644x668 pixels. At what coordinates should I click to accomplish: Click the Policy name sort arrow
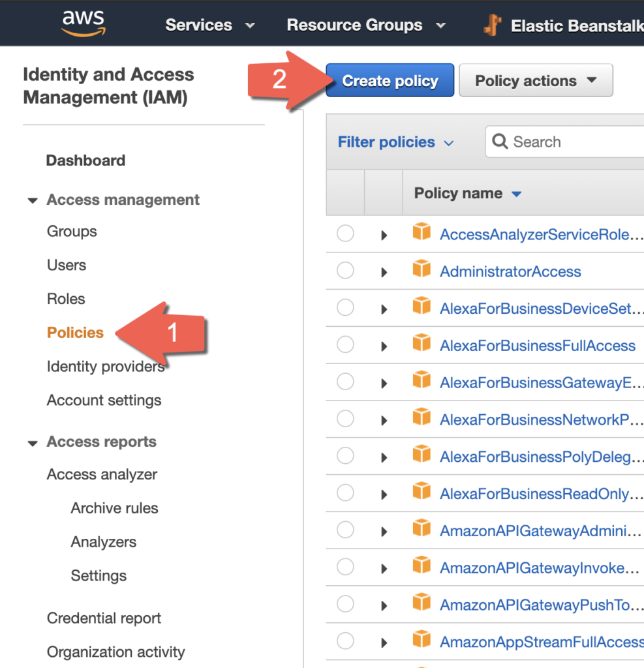[517, 194]
